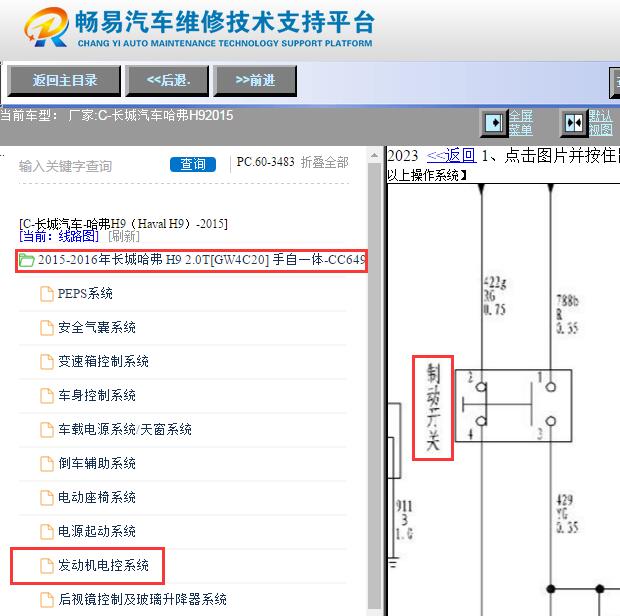Open the 电动座椅系统 item
The width and height of the screenshot is (620, 616).
point(97,497)
